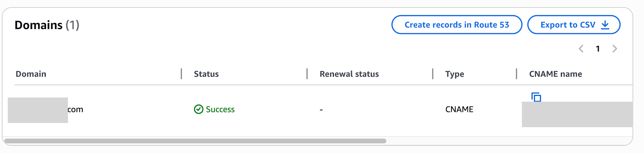Viewport: 644px width, 153px height.
Task: Click the Status column header
Action: pyautogui.click(x=206, y=74)
